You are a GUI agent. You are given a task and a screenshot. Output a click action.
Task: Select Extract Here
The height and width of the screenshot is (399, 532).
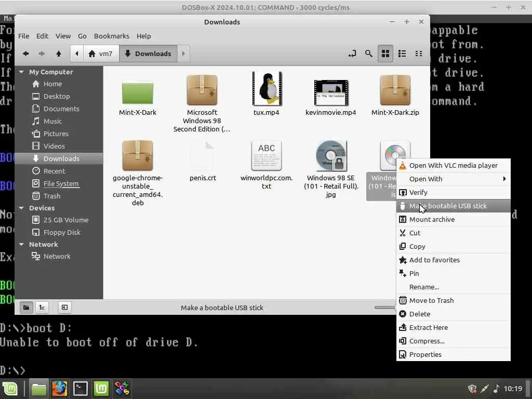pyautogui.click(x=453, y=327)
